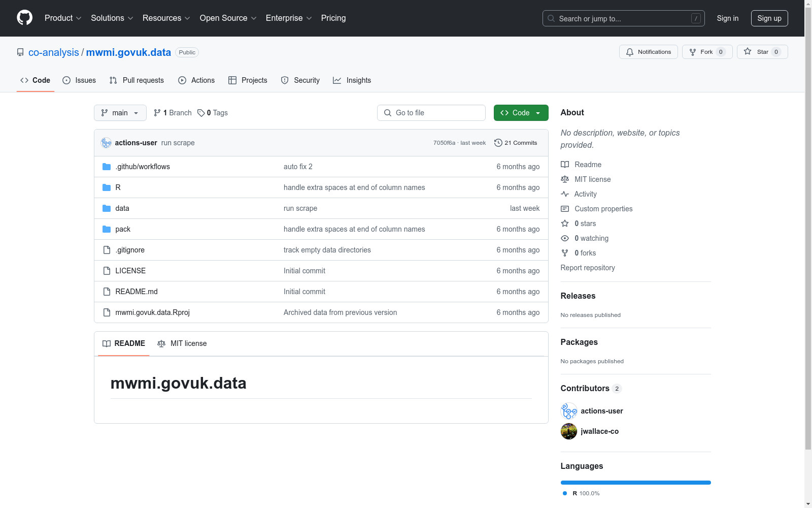Viewport: 812px width, 508px height.
Task: Open the 'track empty data directories' commit message
Action: point(327,250)
